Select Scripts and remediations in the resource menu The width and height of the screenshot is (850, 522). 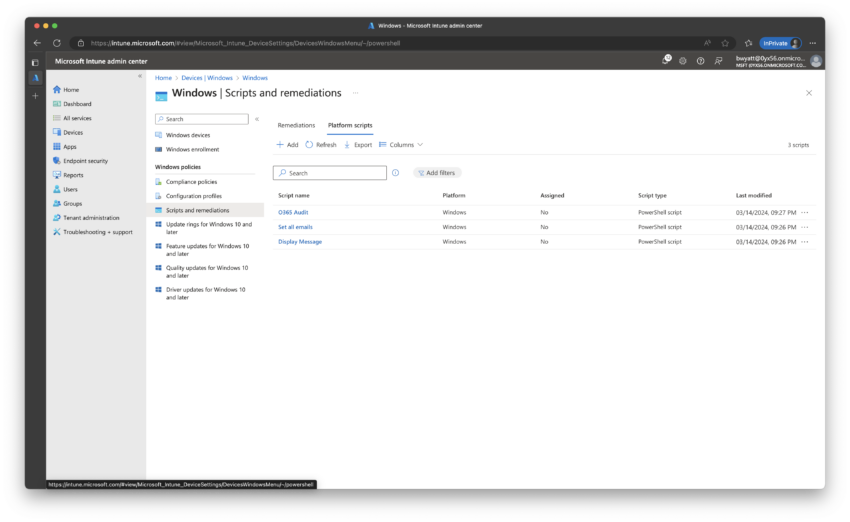tap(205, 210)
